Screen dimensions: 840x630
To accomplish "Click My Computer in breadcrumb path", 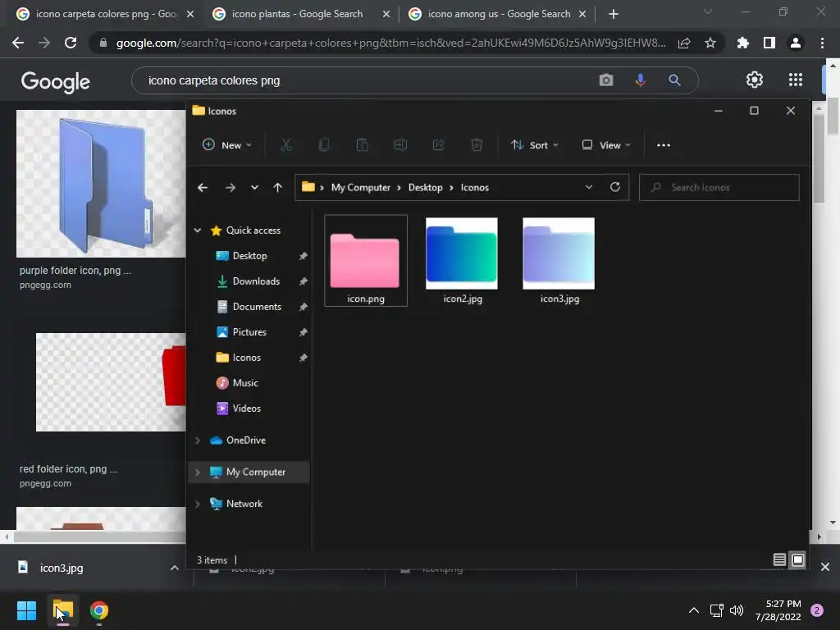I will [361, 188].
